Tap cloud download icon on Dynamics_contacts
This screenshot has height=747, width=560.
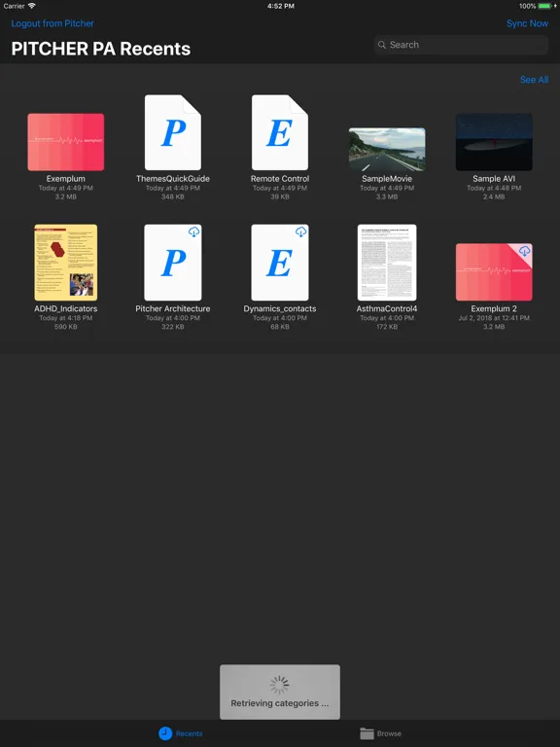click(x=301, y=232)
